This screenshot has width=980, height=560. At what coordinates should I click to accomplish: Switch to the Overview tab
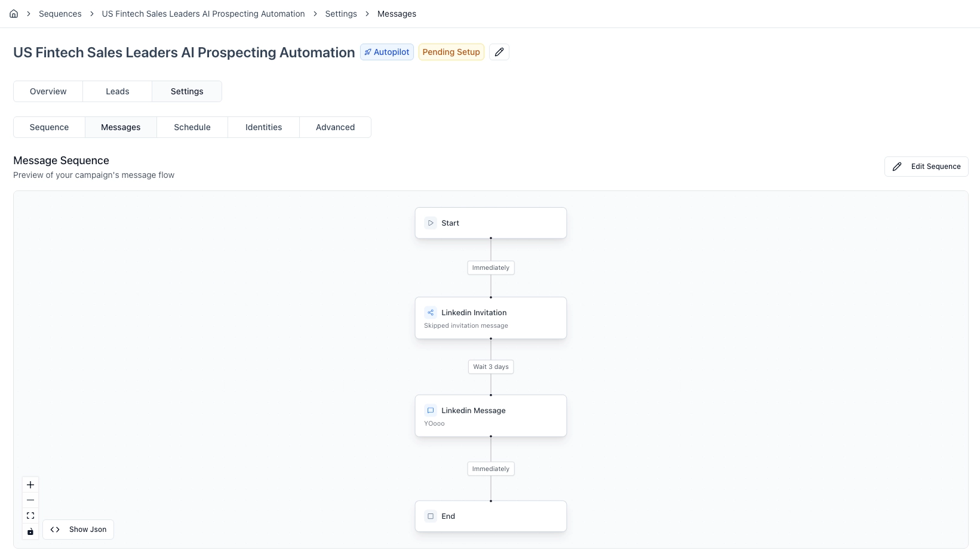point(48,91)
